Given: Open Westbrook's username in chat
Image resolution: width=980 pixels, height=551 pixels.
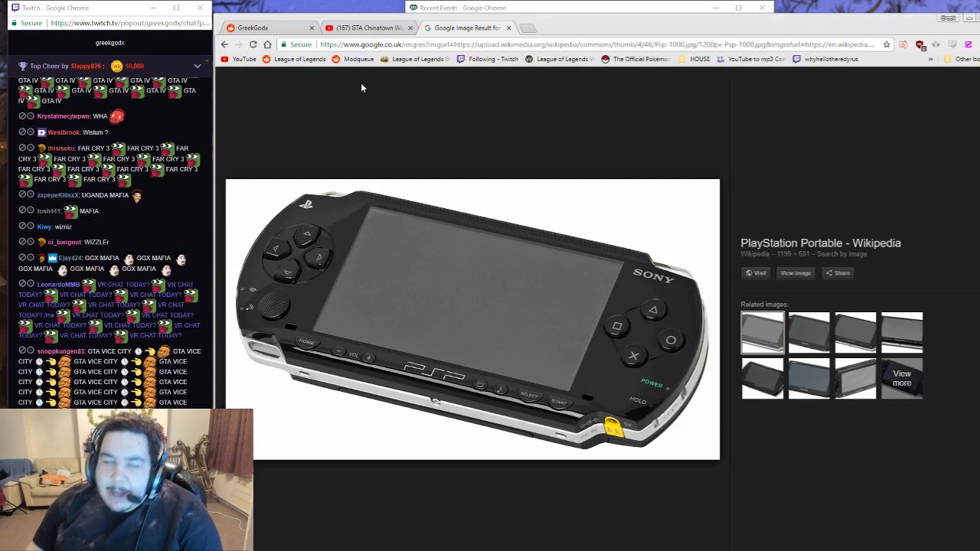Looking at the screenshot, I should (64, 132).
